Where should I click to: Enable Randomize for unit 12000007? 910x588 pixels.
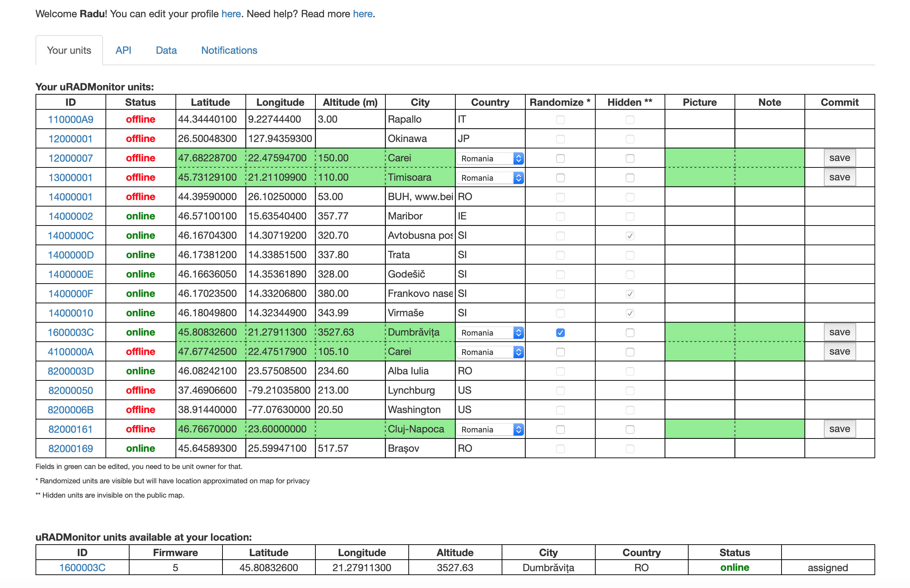click(560, 158)
